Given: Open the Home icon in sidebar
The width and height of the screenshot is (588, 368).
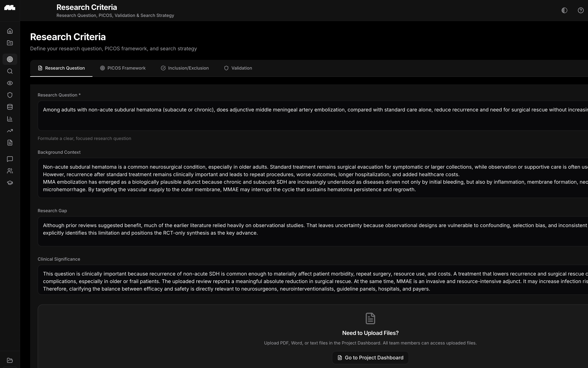Looking at the screenshot, I should tap(10, 31).
